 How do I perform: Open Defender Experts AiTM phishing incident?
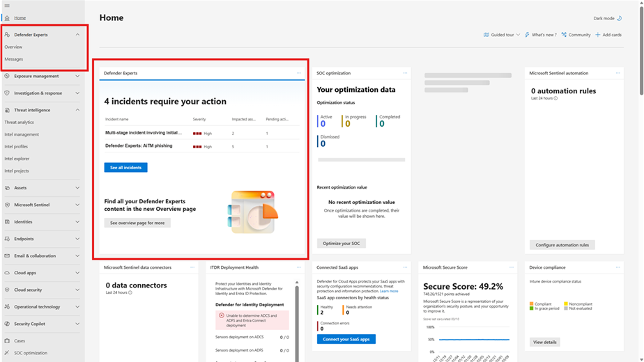[138, 146]
